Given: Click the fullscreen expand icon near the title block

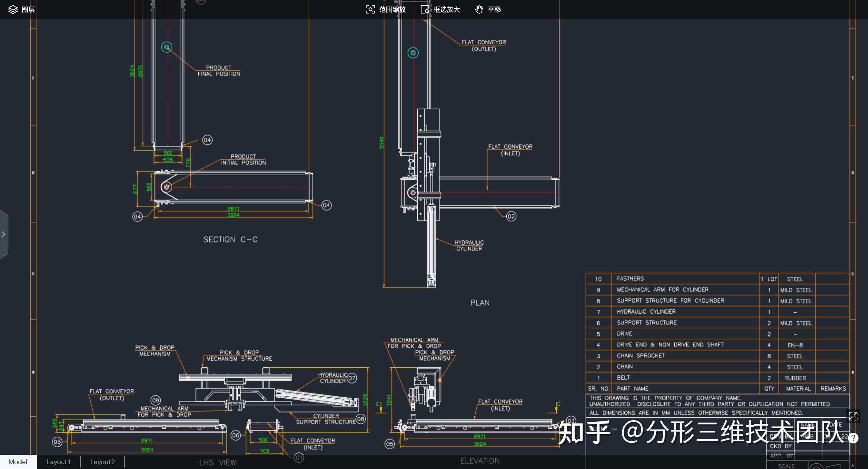Looking at the screenshot, I should (x=853, y=416).
